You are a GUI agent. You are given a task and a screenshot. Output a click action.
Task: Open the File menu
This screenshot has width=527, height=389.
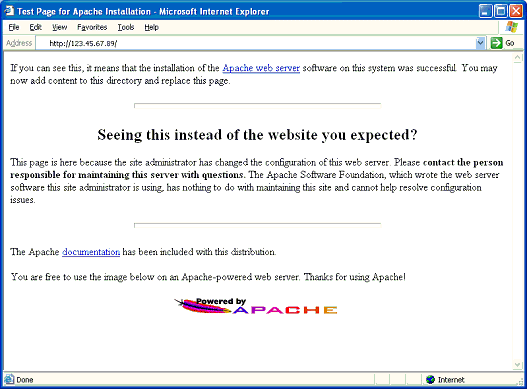coord(14,27)
